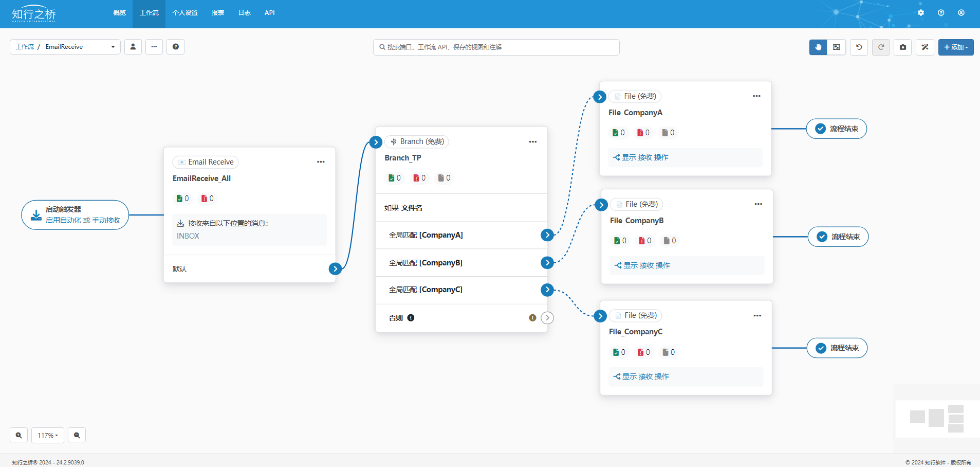Click the magic wand auto-arrange icon
980x467 pixels.
[x=925, y=47]
